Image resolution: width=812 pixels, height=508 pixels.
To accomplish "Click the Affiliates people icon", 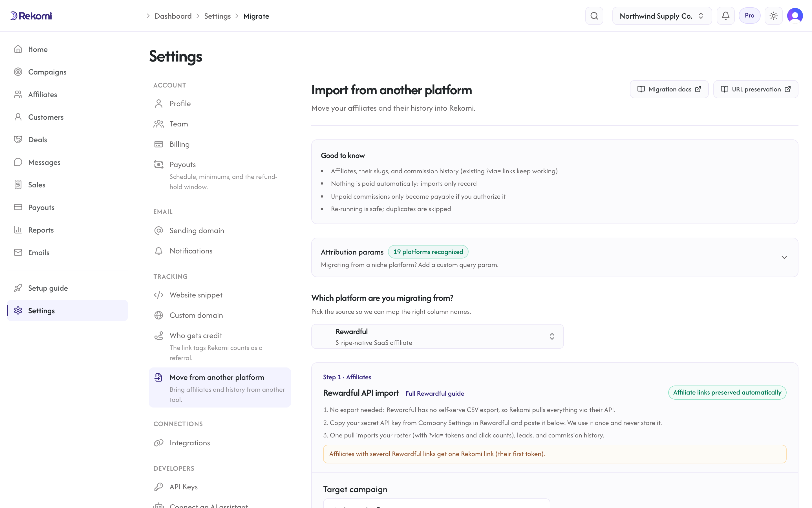I will pos(18,95).
